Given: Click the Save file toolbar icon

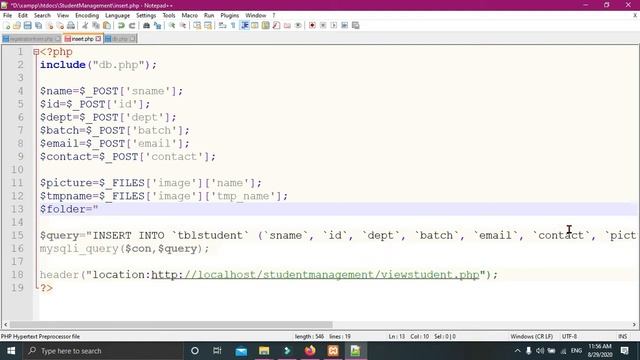Looking at the screenshot, I should (27, 25).
